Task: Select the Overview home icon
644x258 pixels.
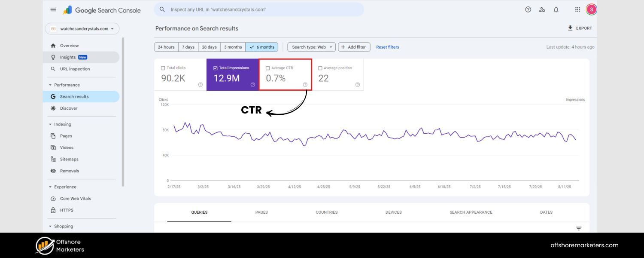Action: tap(52, 45)
